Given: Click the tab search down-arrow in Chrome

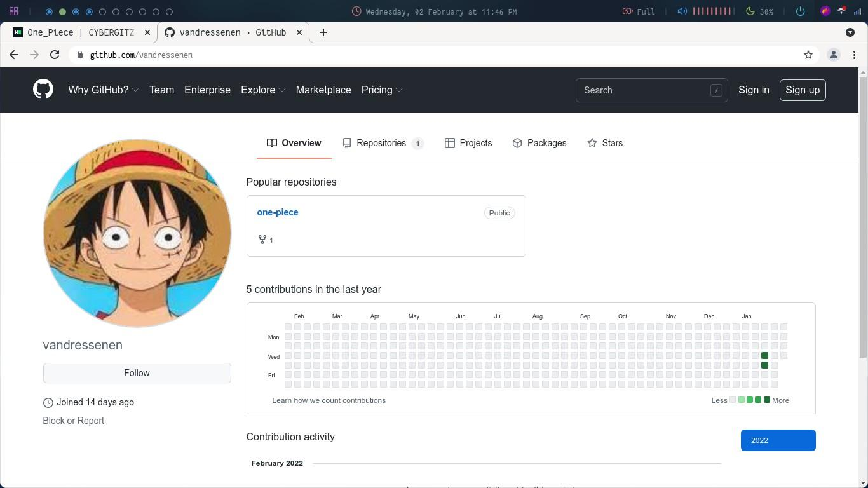Looking at the screenshot, I should point(850,32).
